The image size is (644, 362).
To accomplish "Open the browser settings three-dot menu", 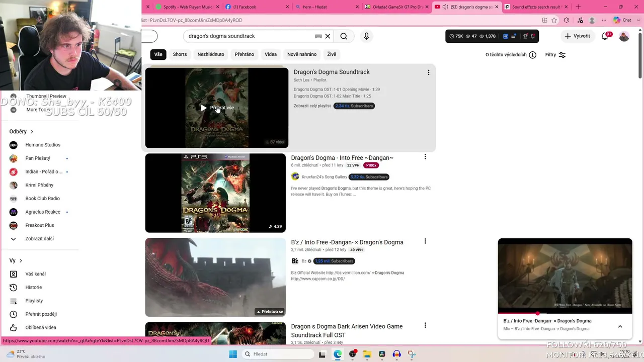I will [604, 20].
